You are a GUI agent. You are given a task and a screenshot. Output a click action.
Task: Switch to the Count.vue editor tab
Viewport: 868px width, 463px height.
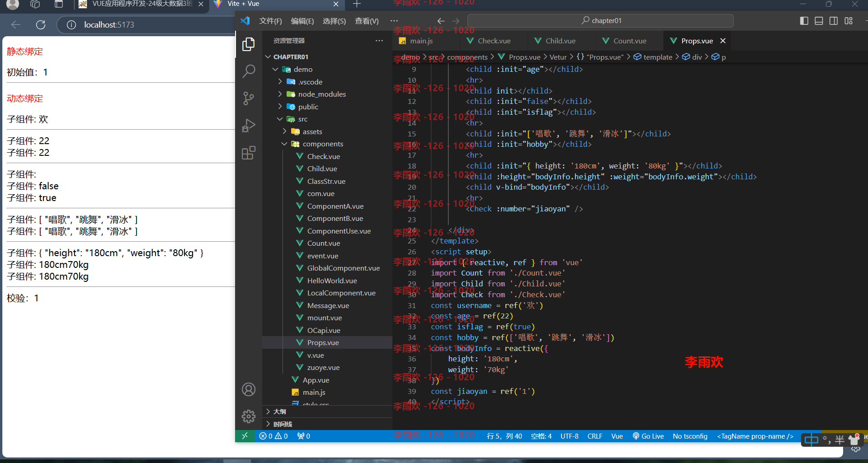(630, 41)
